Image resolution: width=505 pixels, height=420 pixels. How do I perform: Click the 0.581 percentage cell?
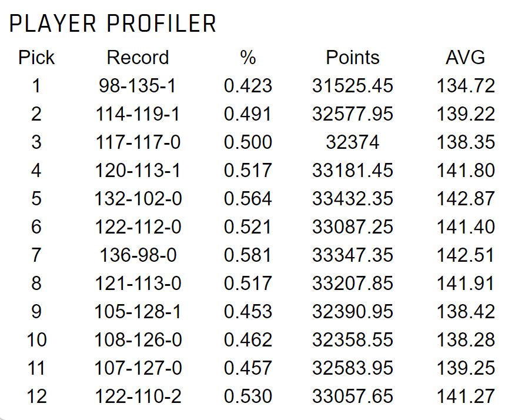coord(248,255)
